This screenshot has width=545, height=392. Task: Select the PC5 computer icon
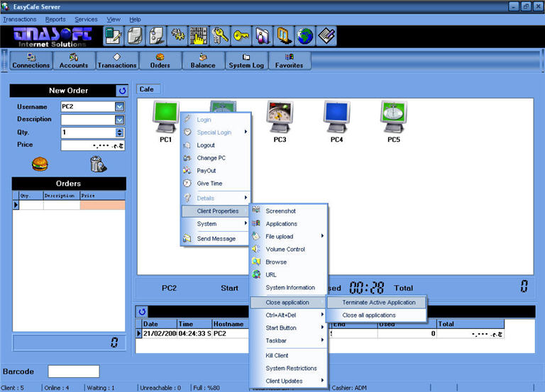pyautogui.click(x=394, y=118)
